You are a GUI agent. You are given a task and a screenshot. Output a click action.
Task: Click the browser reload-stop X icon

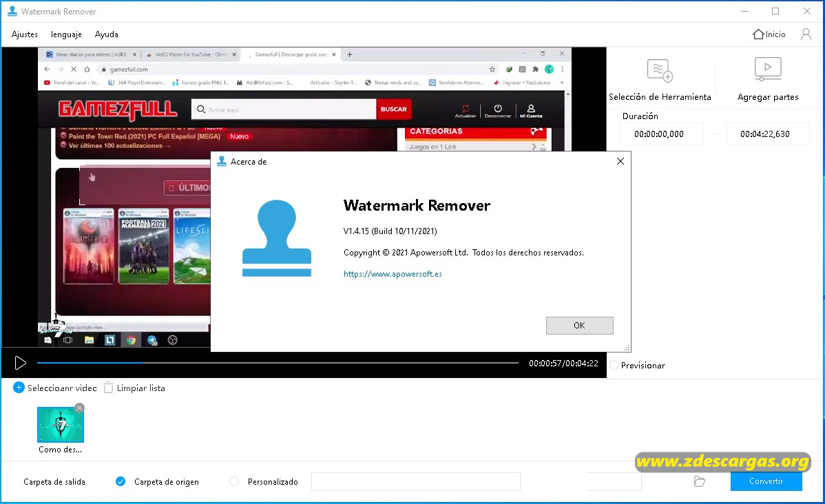click(74, 69)
